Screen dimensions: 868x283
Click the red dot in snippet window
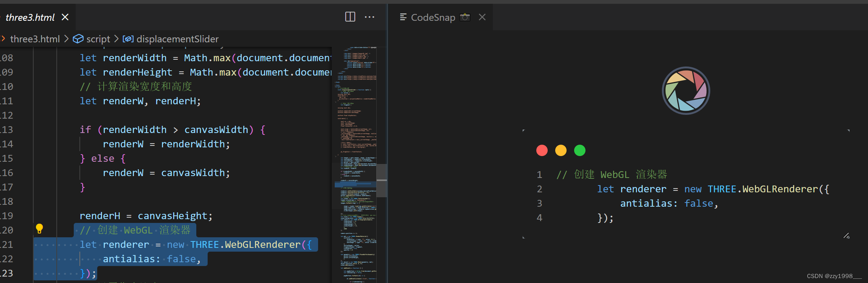pyautogui.click(x=542, y=150)
